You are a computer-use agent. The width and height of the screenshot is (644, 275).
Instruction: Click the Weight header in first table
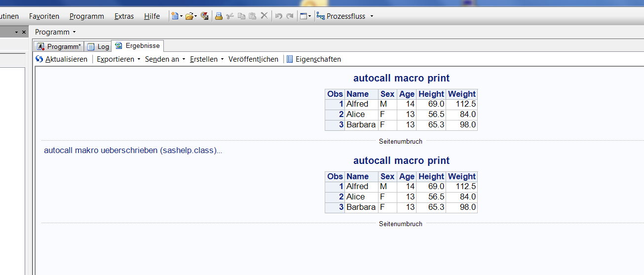(x=462, y=94)
